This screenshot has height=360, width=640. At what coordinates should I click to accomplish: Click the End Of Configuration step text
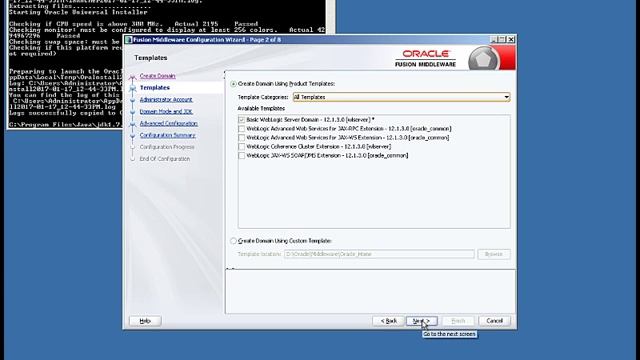tap(164, 159)
